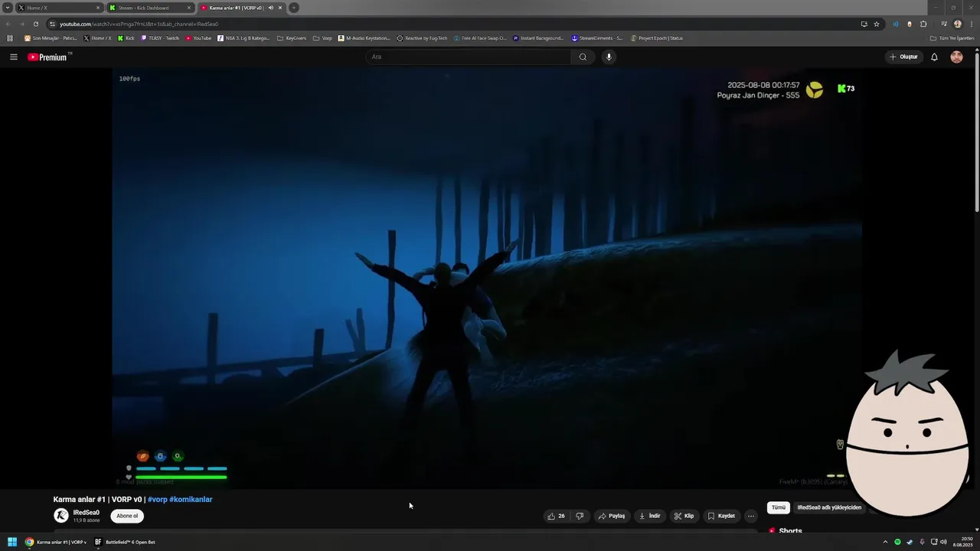The width and height of the screenshot is (980, 551).
Task: Open the media control icon in toolbar
Action: 944,24
